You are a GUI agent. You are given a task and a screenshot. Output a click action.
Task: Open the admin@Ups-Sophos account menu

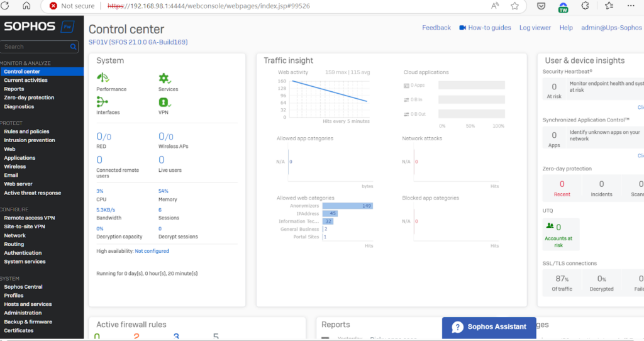611,28
